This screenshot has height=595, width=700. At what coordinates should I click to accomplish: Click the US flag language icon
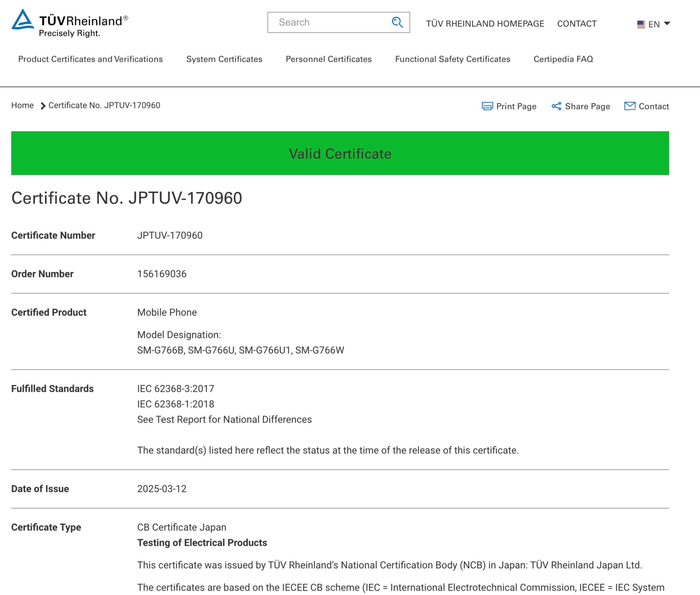(641, 24)
